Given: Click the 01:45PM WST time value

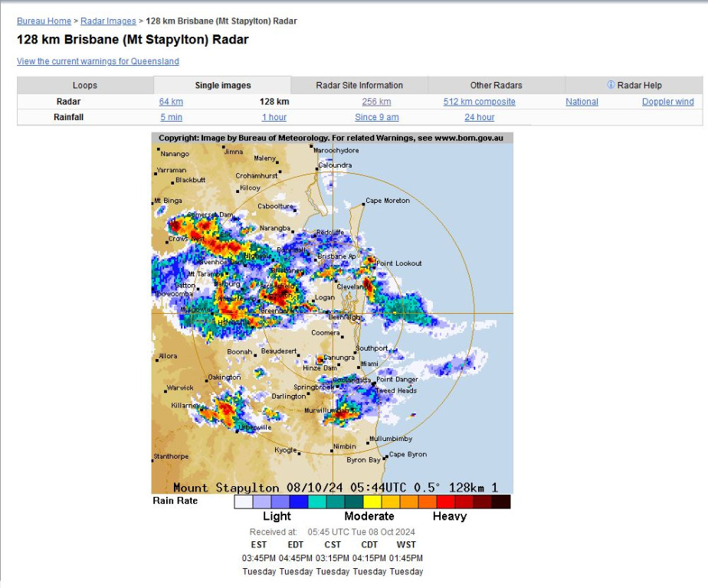Looking at the screenshot, I should point(406,558).
